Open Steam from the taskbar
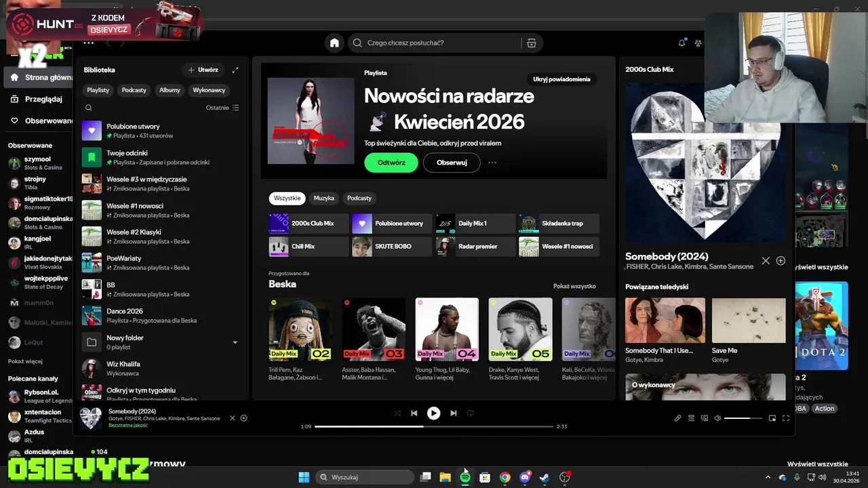 pyautogui.click(x=545, y=477)
